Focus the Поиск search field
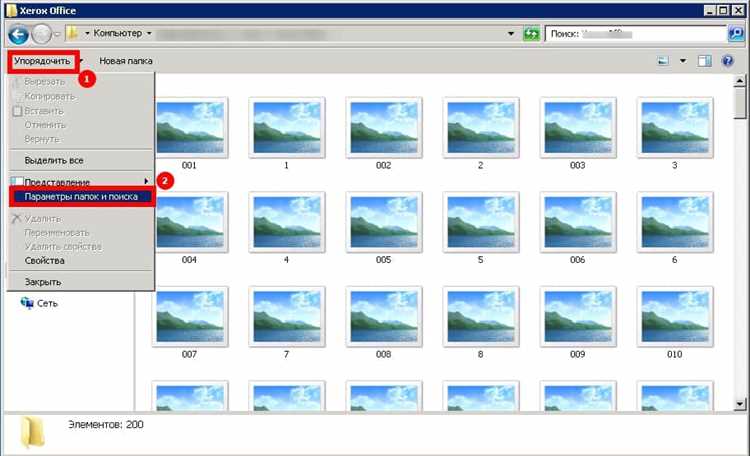This screenshot has height=456, width=750. click(x=635, y=34)
